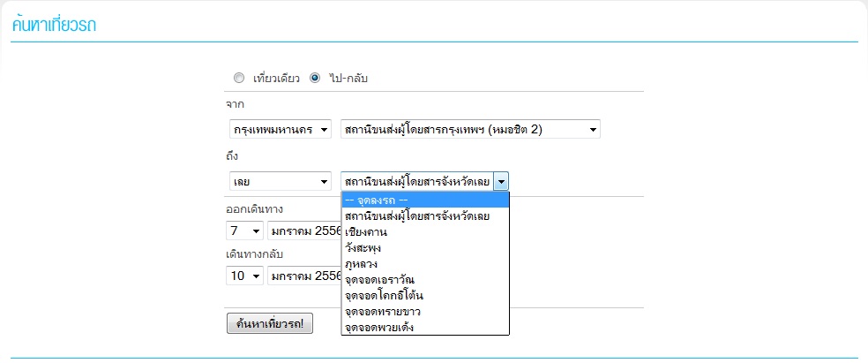
Task: Collapse the destination station dropdown arrow
Action: (501, 181)
